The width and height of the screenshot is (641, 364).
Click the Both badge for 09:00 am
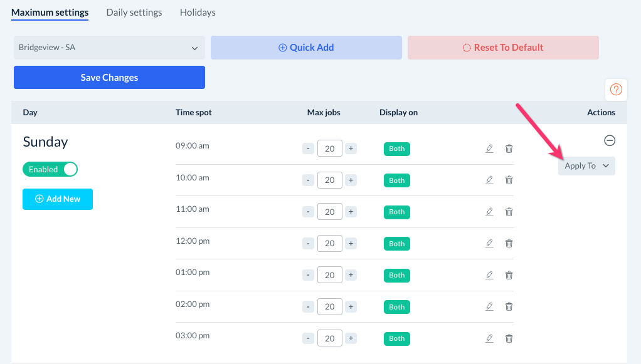tap(397, 148)
